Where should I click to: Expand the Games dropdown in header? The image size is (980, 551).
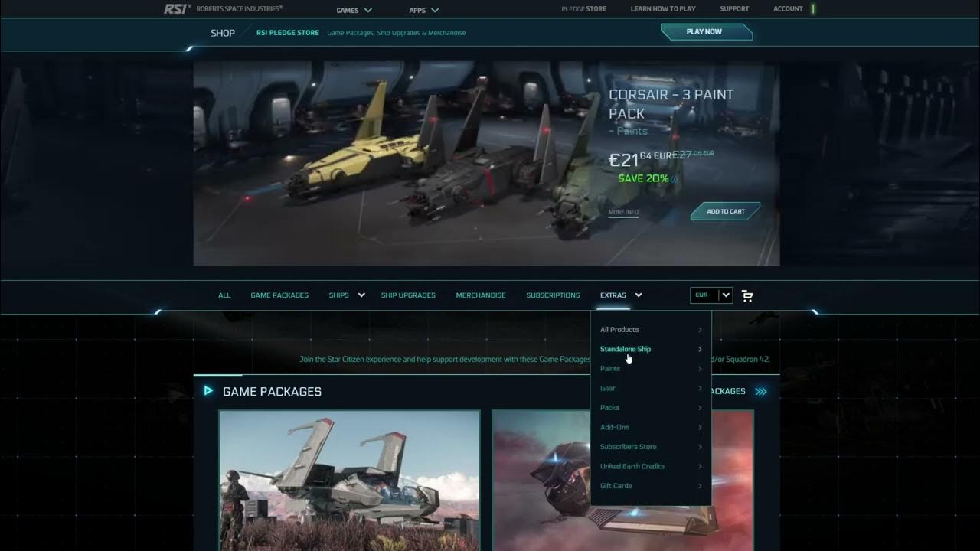click(354, 10)
